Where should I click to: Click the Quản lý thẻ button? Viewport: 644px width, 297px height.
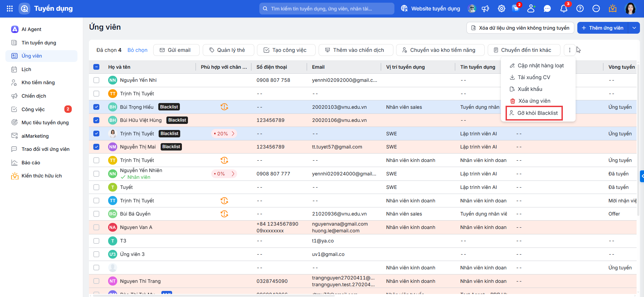[228, 50]
